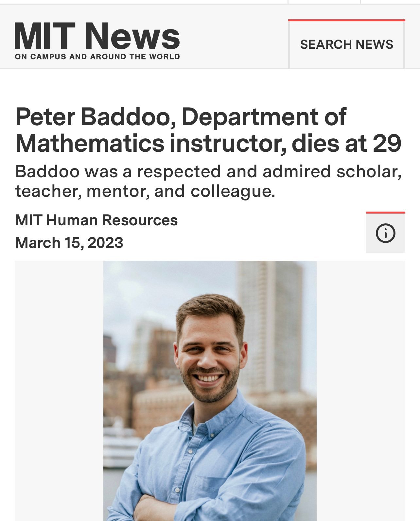This screenshot has height=521, width=420.
Task: Select the MIT Human Resources byline
Action: (96, 220)
